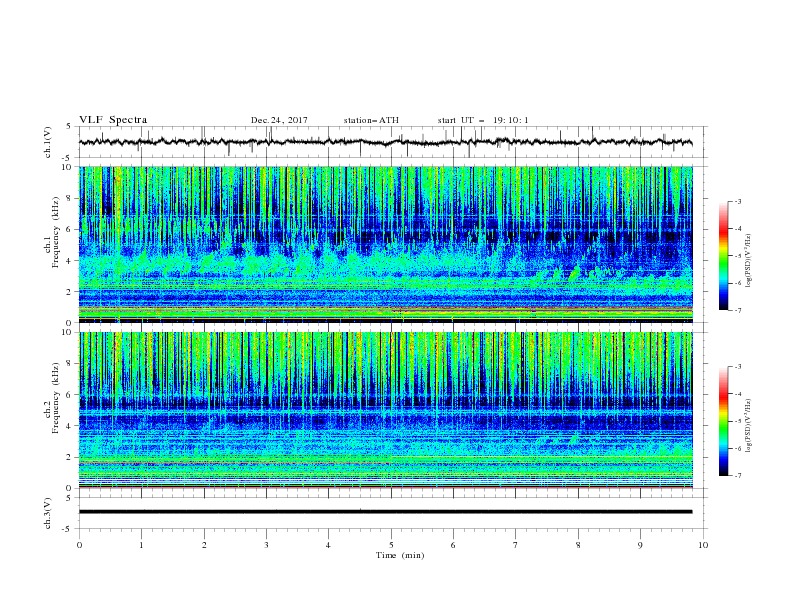
Task: Click ch.1 colorbar top tick label '-3'
Action: 737,201
